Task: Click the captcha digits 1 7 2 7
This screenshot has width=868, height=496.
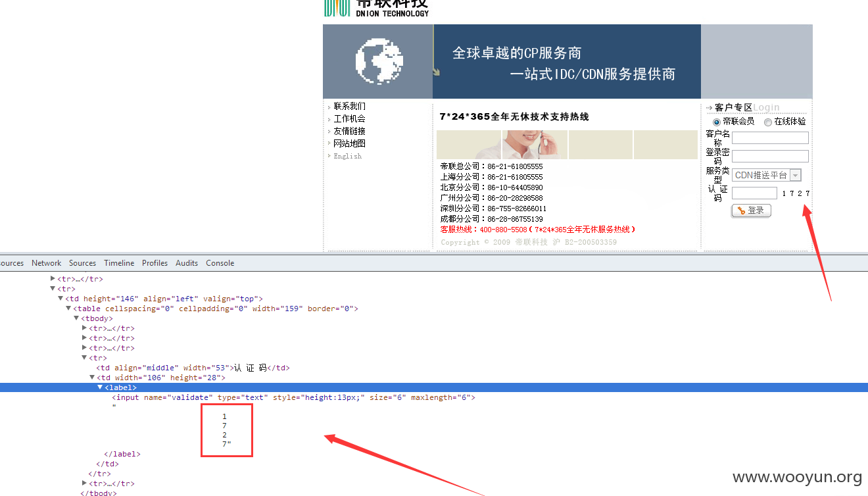Action: pyautogui.click(x=796, y=193)
